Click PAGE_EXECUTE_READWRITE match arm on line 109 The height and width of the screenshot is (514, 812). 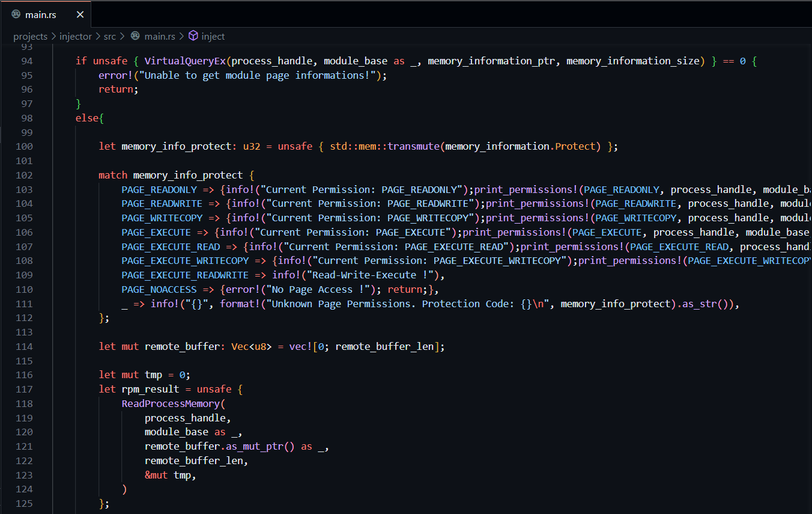click(x=185, y=275)
